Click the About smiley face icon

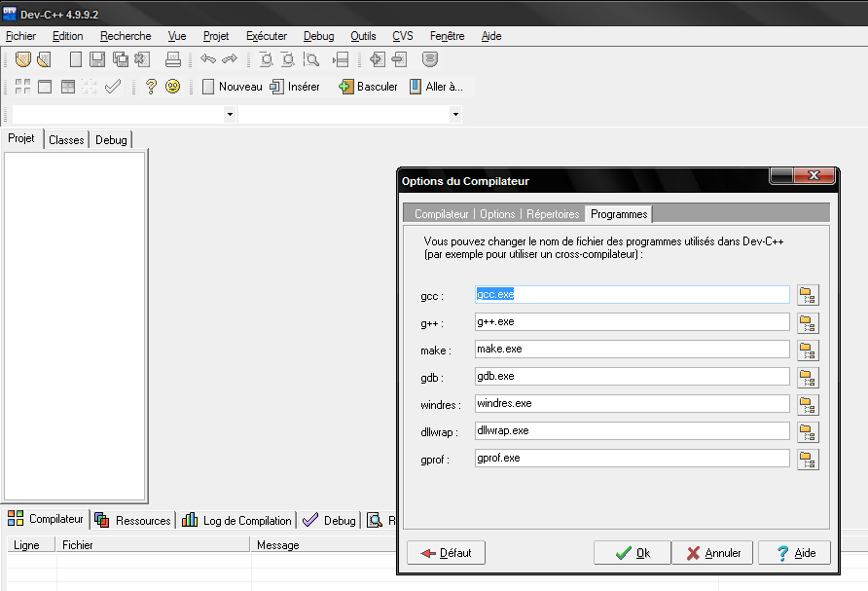coord(172,87)
